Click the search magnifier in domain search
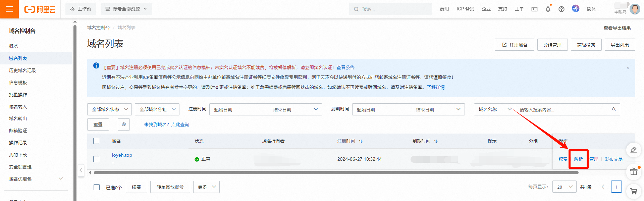The height and width of the screenshot is (201, 644). [614, 109]
